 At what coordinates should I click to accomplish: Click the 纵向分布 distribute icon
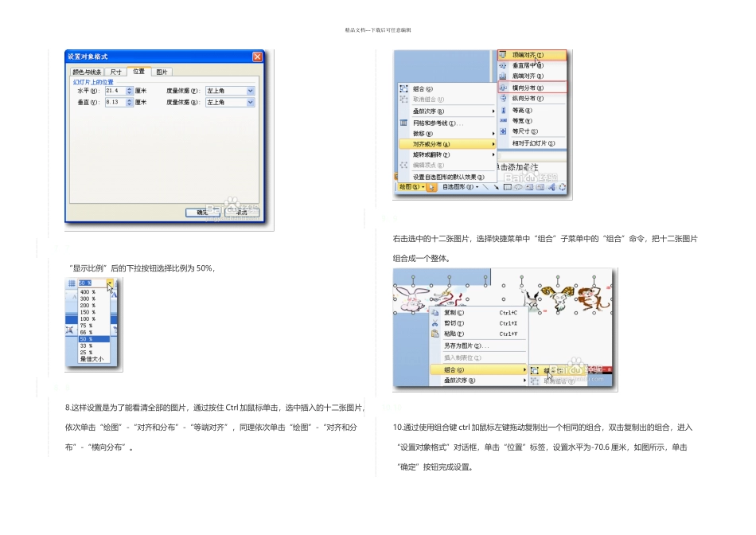pyautogui.click(x=503, y=98)
